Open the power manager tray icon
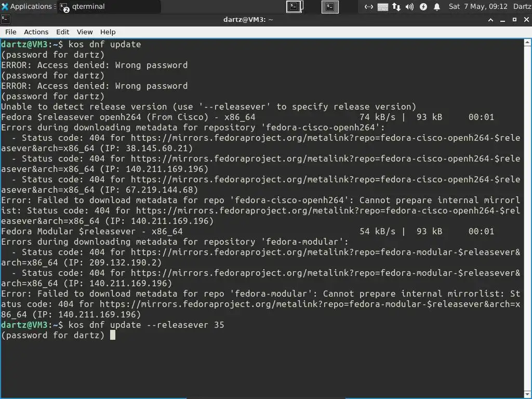The image size is (532, 399). pos(423,6)
